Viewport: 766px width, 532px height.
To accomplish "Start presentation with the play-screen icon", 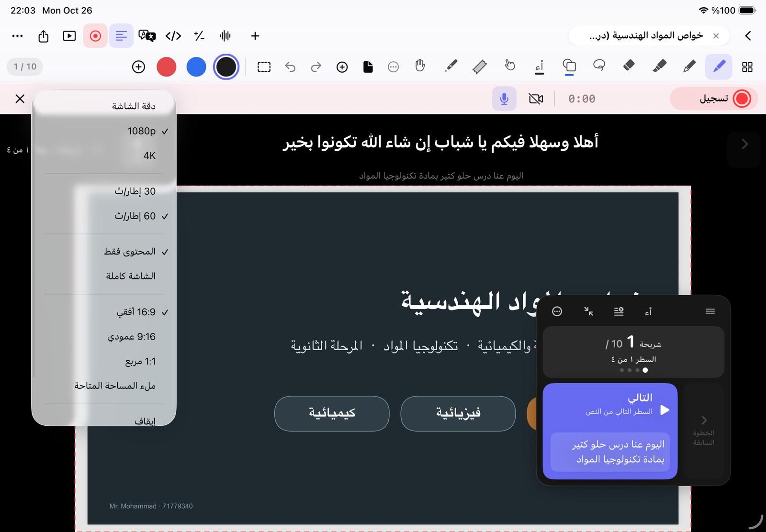I will (69, 36).
